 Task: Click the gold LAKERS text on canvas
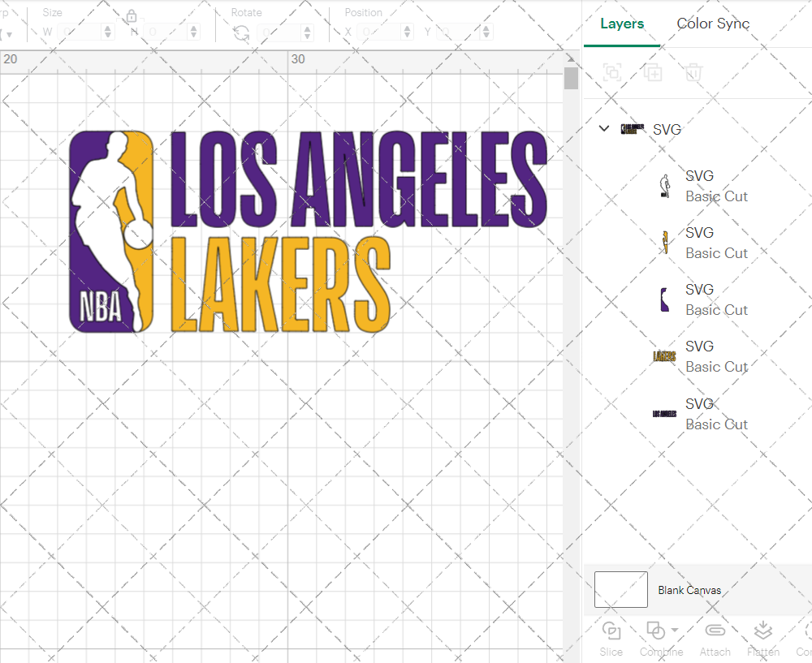point(280,284)
